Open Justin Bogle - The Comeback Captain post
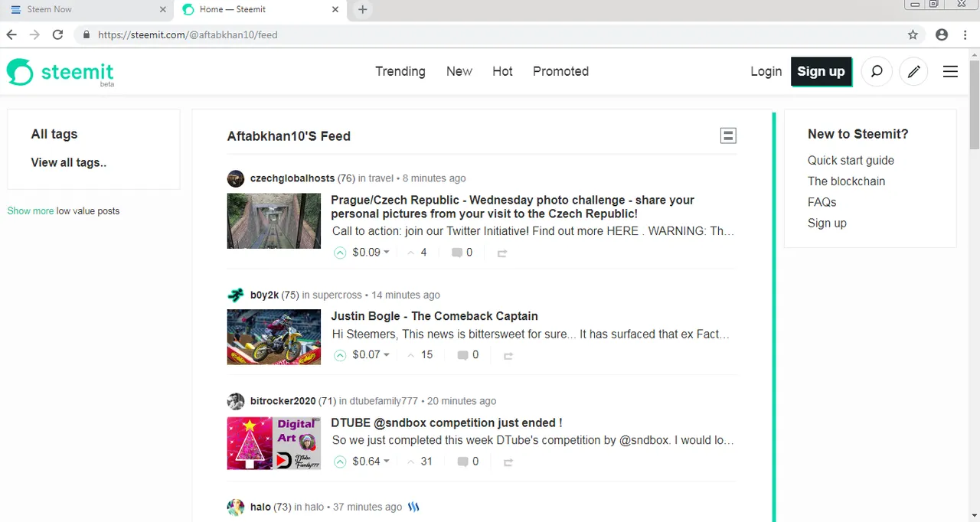This screenshot has height=522, width=980. pyautogui.click(x=434, y=316)
